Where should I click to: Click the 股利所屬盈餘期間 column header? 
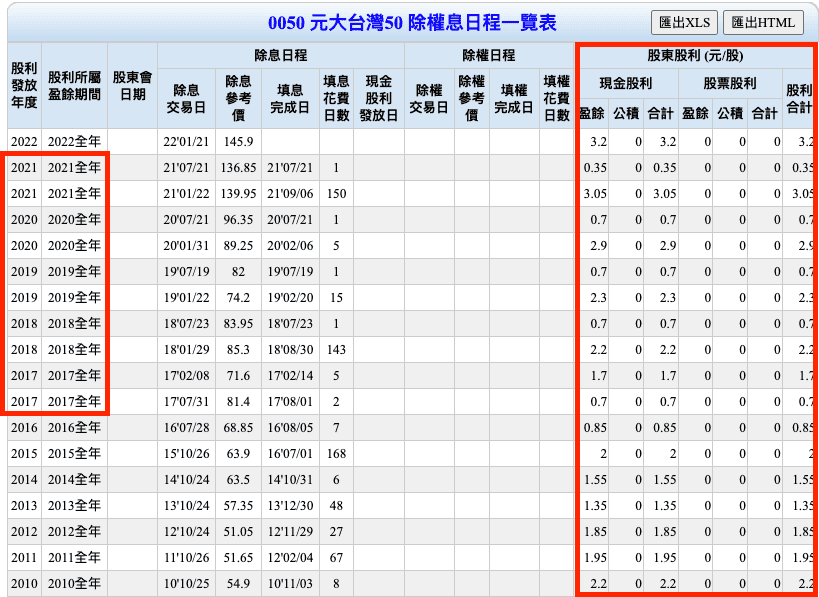click(x=75, y=86)
